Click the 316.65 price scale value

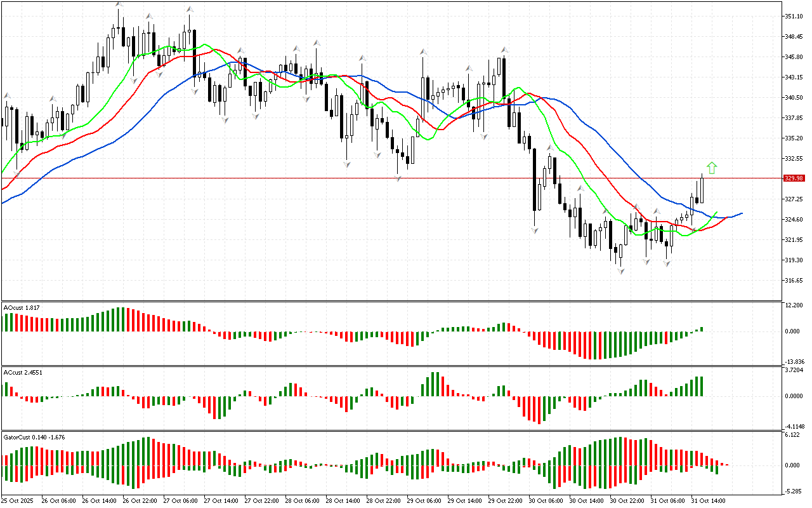coord(796,280)
